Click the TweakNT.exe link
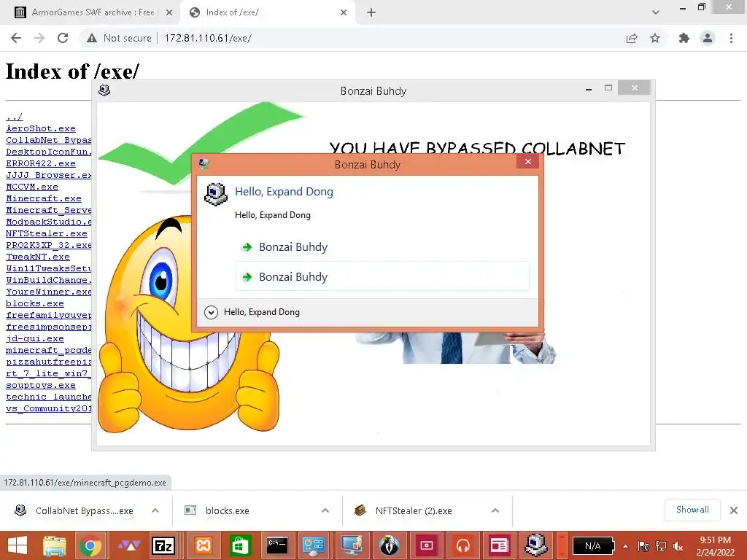Screen dimensions: 747x560 pos(38,257)
